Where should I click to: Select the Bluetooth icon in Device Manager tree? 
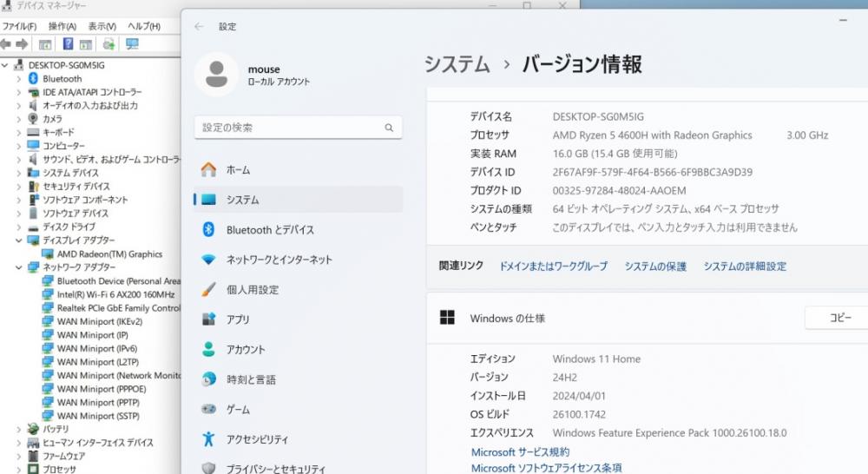(x=33, y=79)
